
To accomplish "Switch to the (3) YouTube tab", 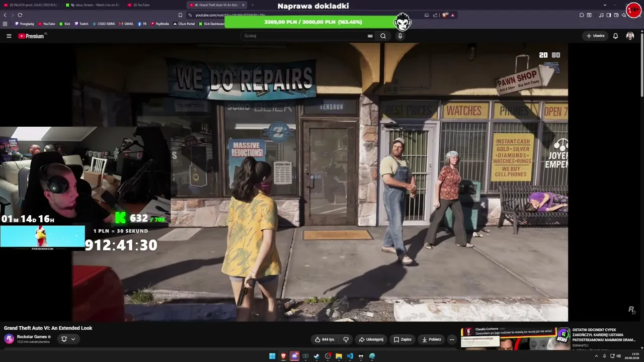I will coord(154,5).
